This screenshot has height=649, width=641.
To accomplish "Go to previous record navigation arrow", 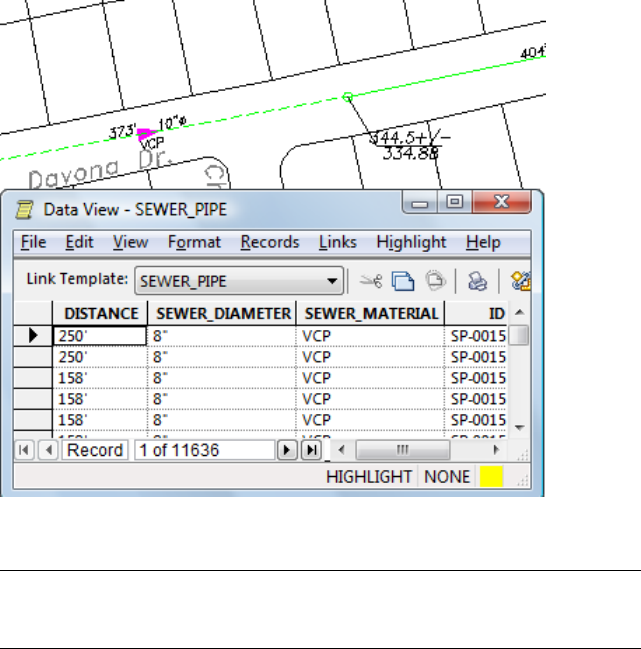I will click(47, 450).
